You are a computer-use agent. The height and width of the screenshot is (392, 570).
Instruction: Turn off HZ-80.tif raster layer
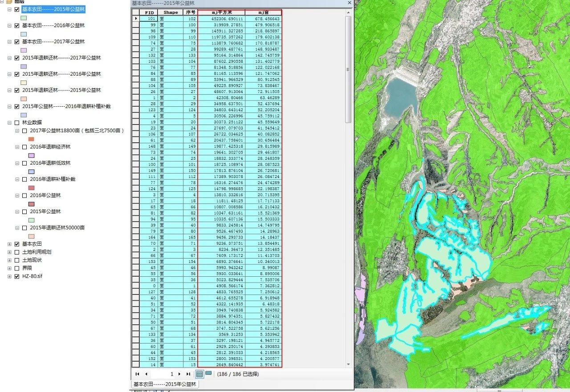click(17, 276)
